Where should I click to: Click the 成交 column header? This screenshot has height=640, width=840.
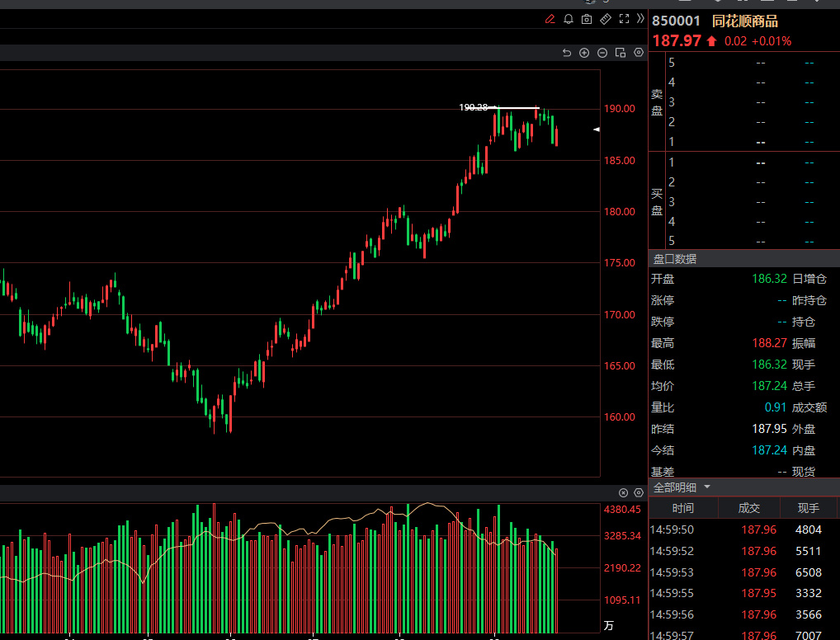(749, 508)
